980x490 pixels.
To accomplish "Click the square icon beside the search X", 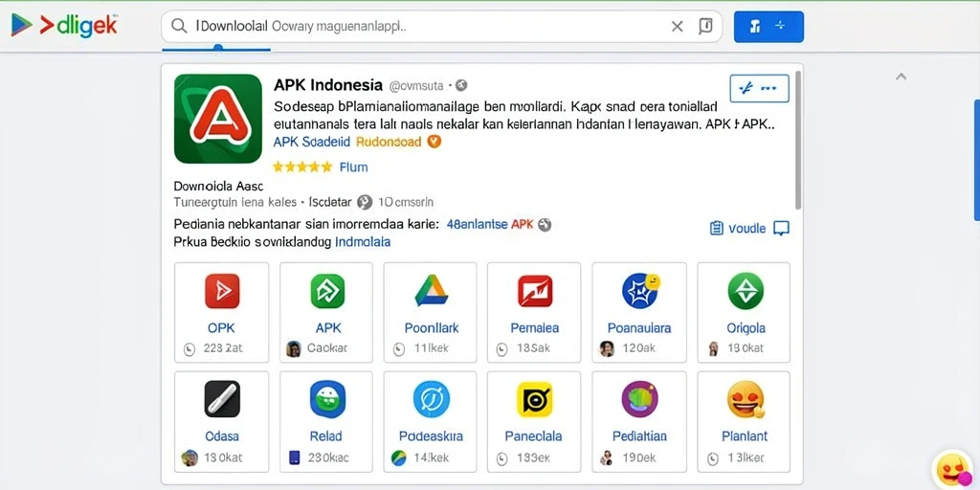I will [705, 26].
